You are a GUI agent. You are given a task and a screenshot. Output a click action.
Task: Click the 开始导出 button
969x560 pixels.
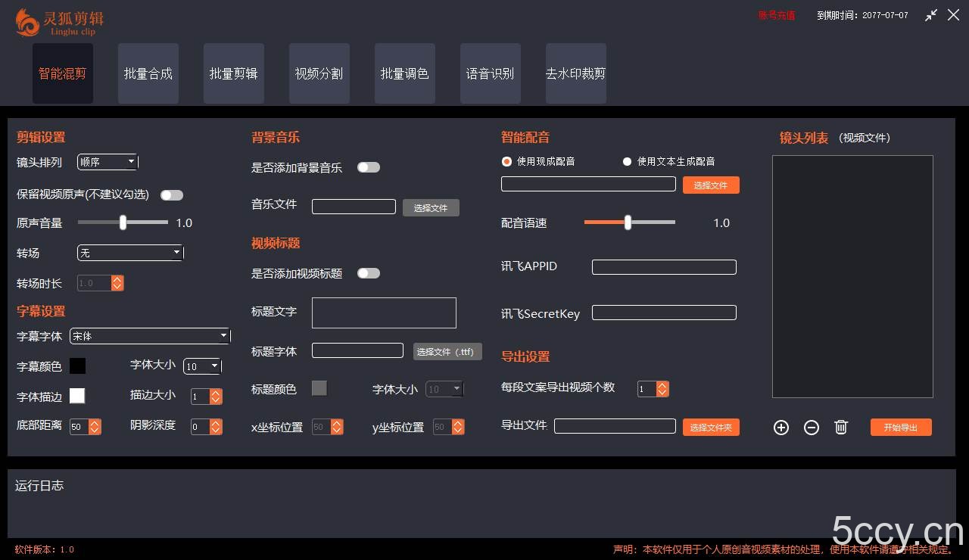coord(900,427)
